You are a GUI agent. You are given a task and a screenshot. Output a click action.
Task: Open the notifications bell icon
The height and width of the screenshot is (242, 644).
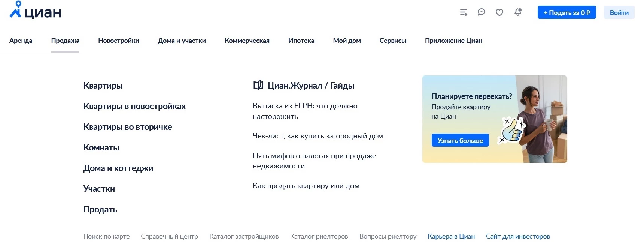tap(518, 12)
